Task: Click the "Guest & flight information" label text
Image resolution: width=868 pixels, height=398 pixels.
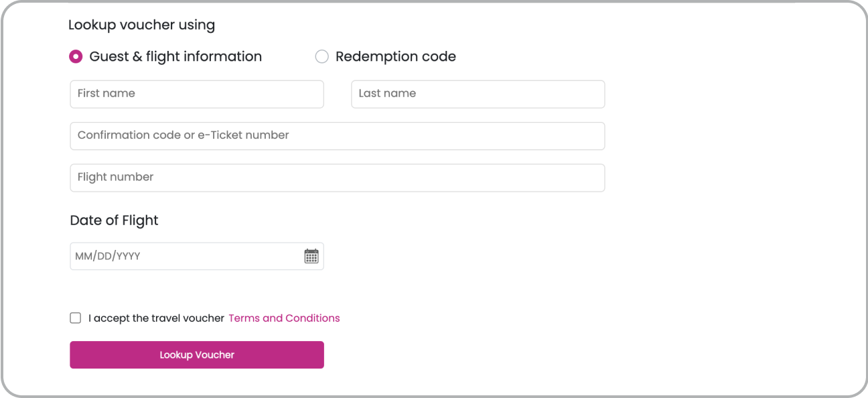Action: click(175, 57)
